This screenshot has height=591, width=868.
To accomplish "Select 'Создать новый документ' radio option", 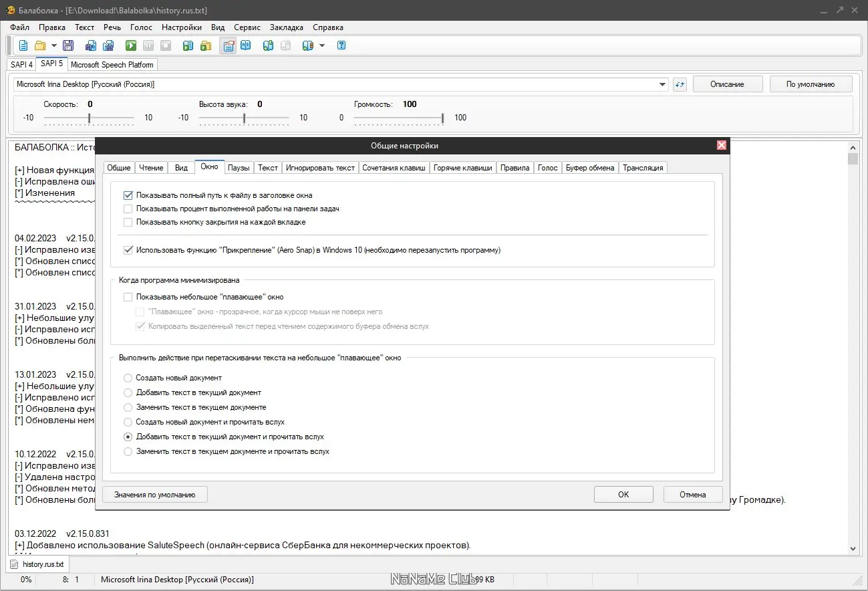I will coord(128,378).
